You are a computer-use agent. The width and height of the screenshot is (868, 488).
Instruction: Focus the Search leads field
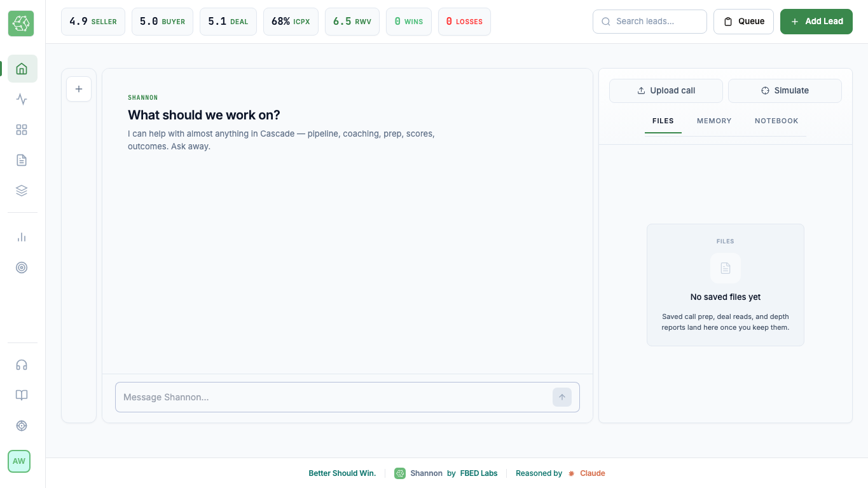[650, 22]
